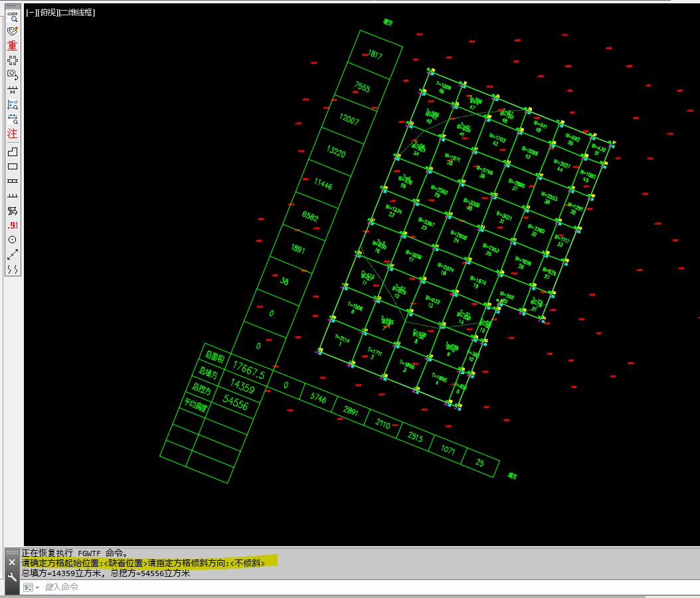This screenshot has width=700, height=598.
Task: Choose the ladder rail line tool
Action: [x=13, y=181]
